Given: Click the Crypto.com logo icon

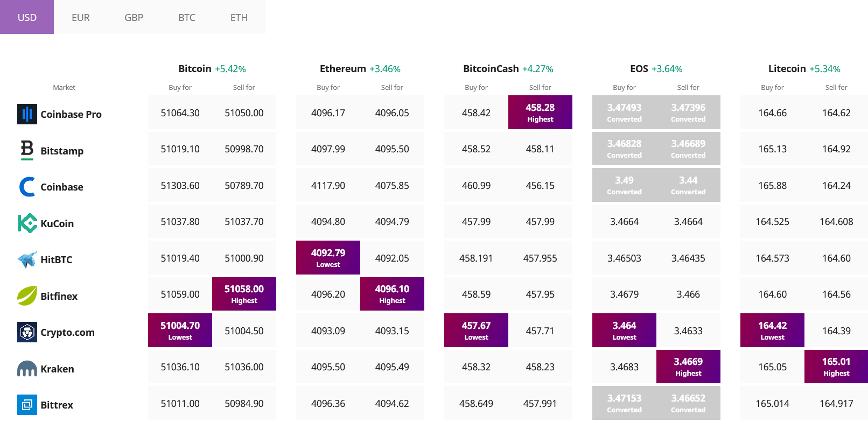Looking at the screenshot, I should 27,332.
